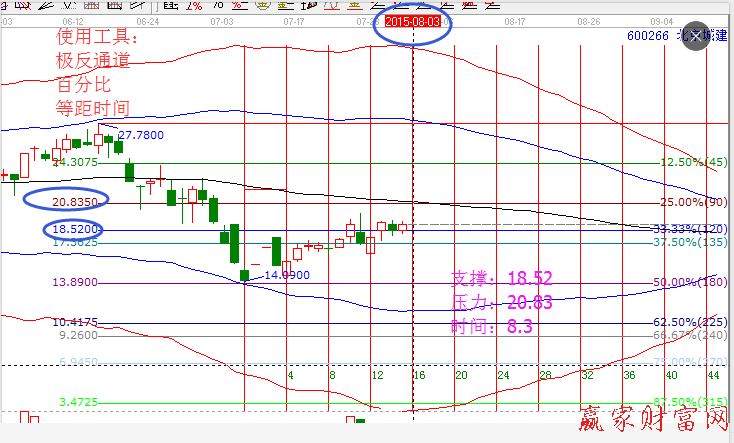Click the 08-17 date on top axis
The height and width of the screenshot is (443, 734).
coord(516,20)
